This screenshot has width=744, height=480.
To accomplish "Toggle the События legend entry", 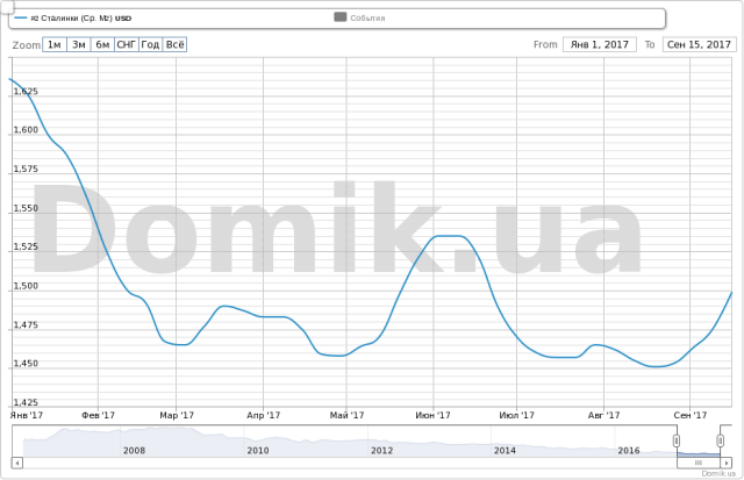I will click(360, 18).
